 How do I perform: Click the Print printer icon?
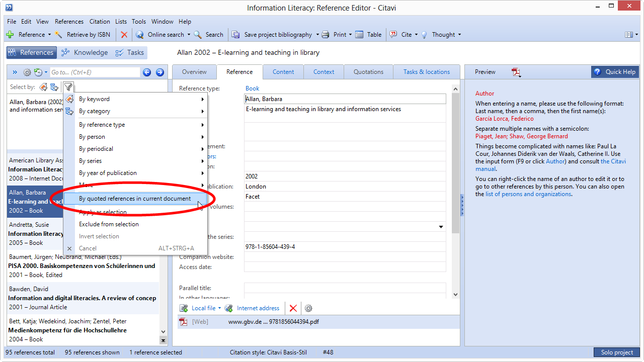(x=326, y=35)
